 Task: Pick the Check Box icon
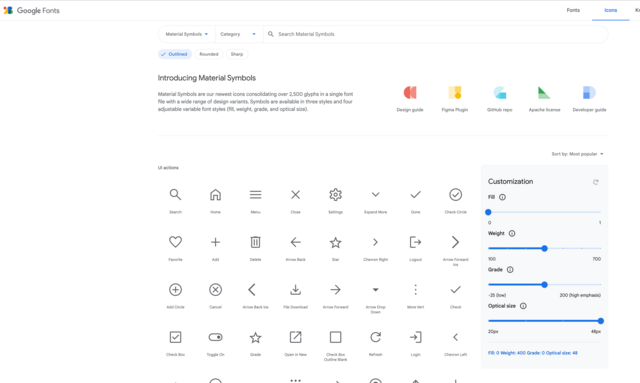pyautogui.click(x=176, y=337)
